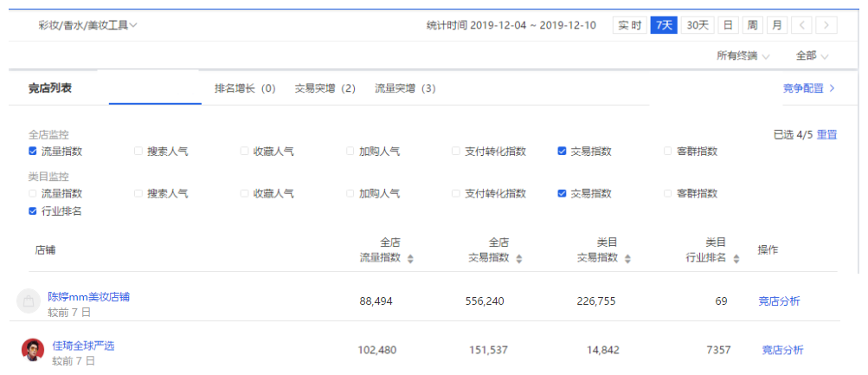868x375 pixels.
Task: Click the 佳琦全球严选 avatar thumbnail
Action: point(33,350)
